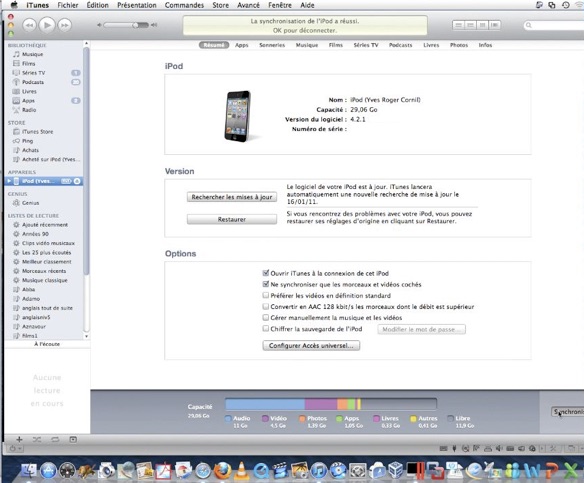Click the iPod touch image
The height and width of the screenshot is (483, 584).
coord(238,116)
